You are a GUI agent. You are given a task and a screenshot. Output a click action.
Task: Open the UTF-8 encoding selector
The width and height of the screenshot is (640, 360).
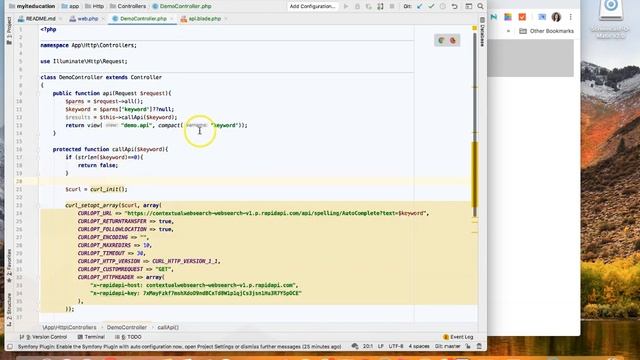[x=395, y=346]
